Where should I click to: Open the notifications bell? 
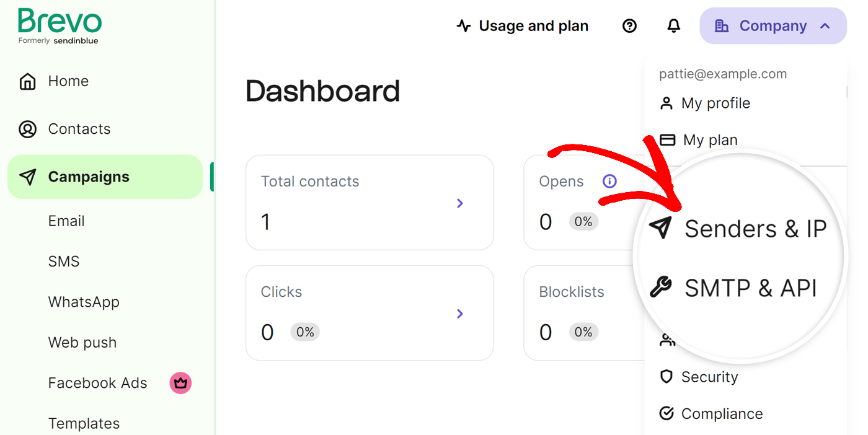[x=673, y=26]
